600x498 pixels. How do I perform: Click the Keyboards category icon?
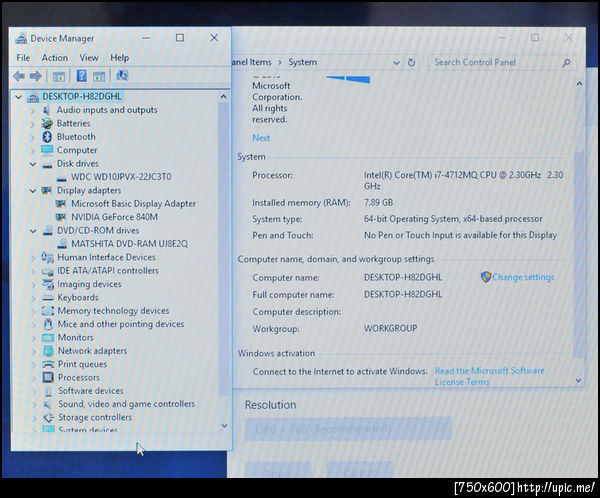[x=48, y=297]
